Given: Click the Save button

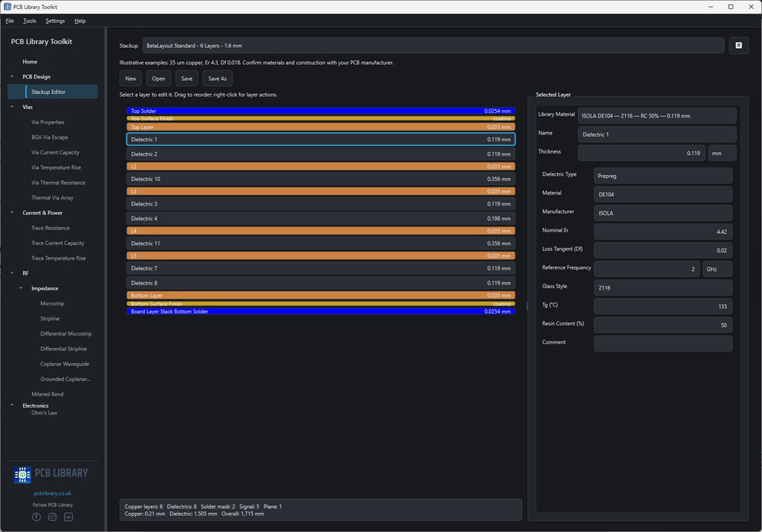Looking at the screenshot, I should [187, 78].
